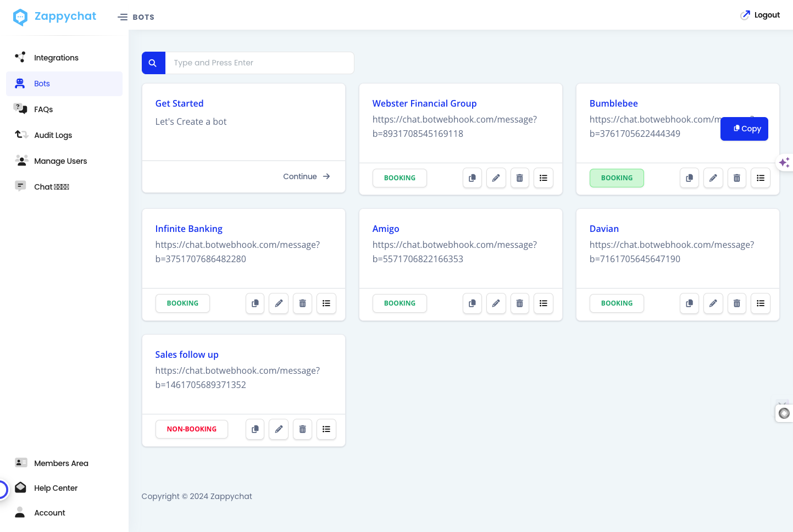Click NON-BOOKING tag on Sales follow up
Image resolution: width=793 pixels, height=532 pixels.
pos(192,429)
